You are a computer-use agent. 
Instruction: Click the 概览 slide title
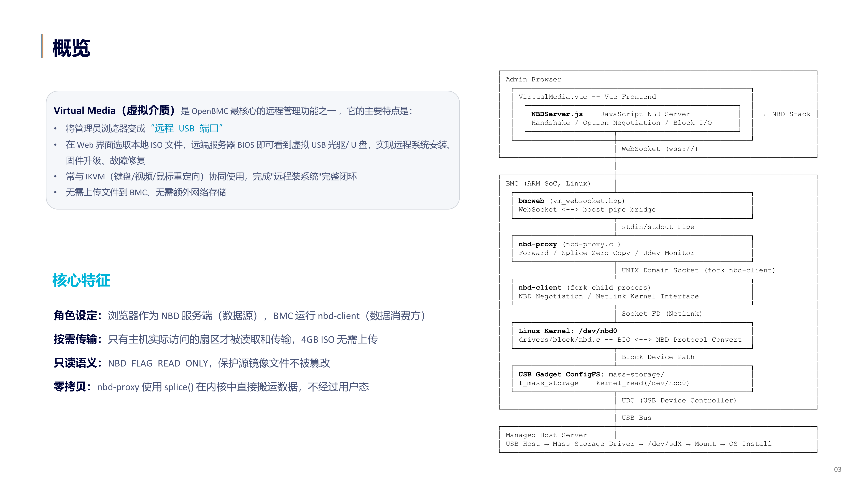(x=71, y=48)
